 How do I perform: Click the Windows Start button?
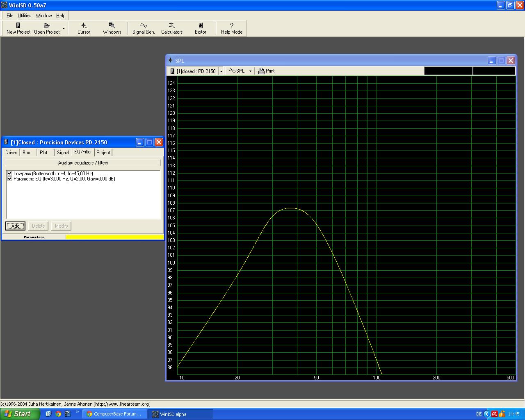click(20, 414)
